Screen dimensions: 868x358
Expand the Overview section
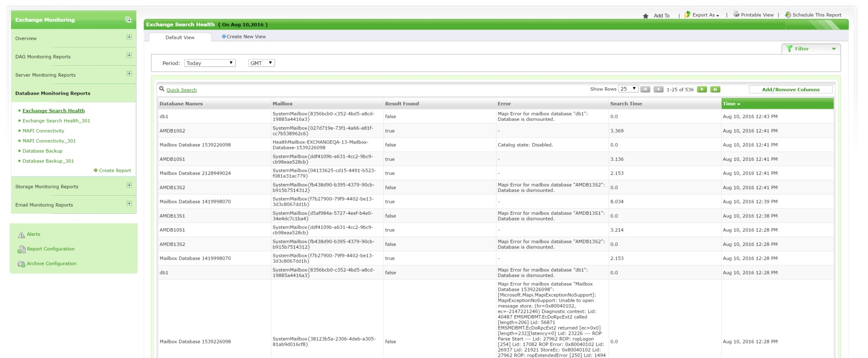click(129, 37)
